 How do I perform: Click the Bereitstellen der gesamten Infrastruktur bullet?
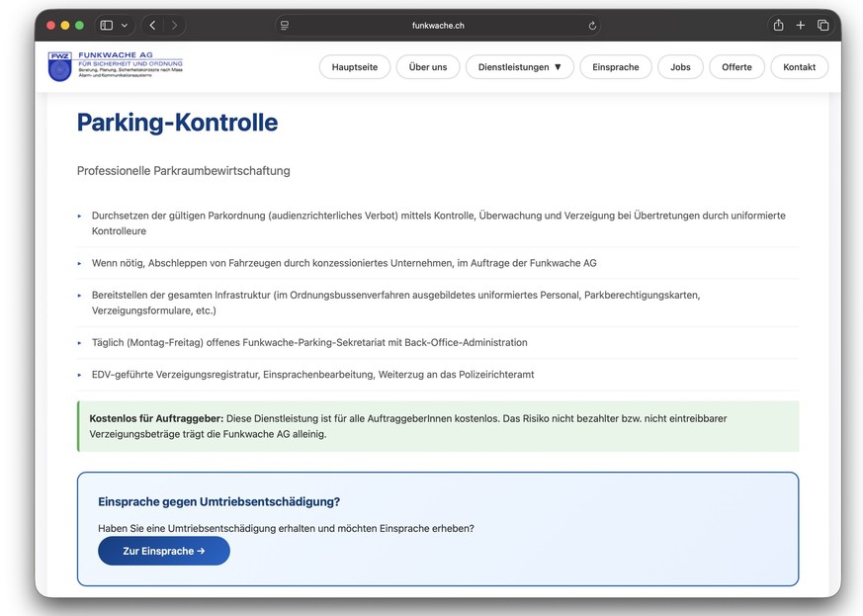(395, 303)
